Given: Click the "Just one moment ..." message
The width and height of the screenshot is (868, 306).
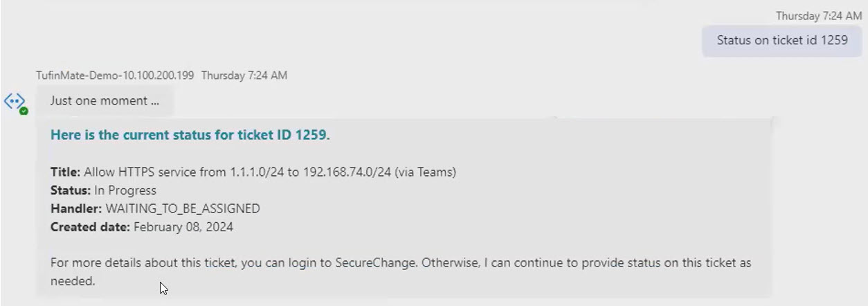Looking at the screenshot, I should (x=104, y=101).
